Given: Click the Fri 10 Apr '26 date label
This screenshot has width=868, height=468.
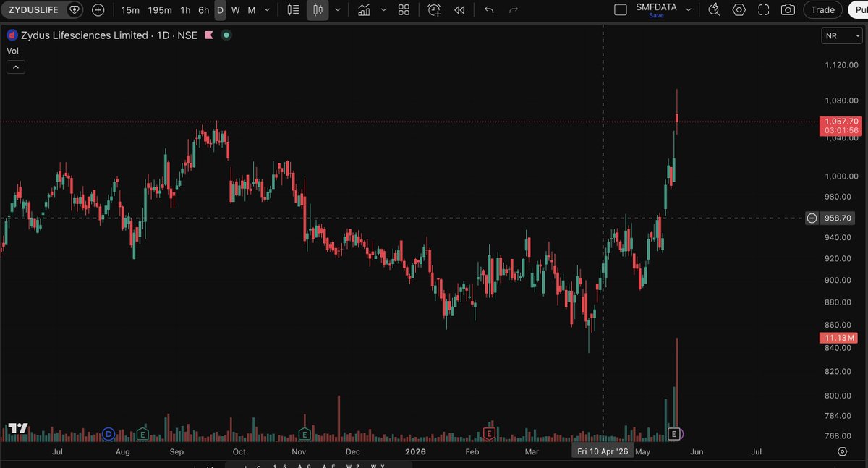Looking at the screenshot, I should tap(602, 451).
